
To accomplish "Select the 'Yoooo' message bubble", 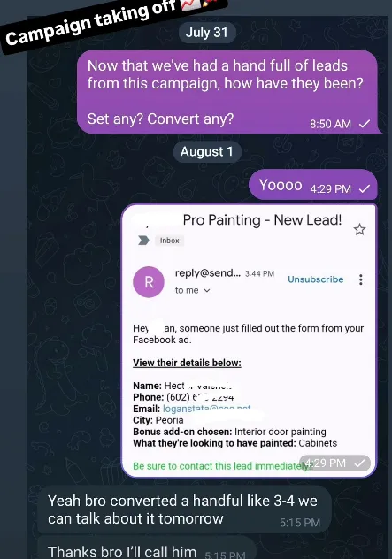I will coord(313,185).
